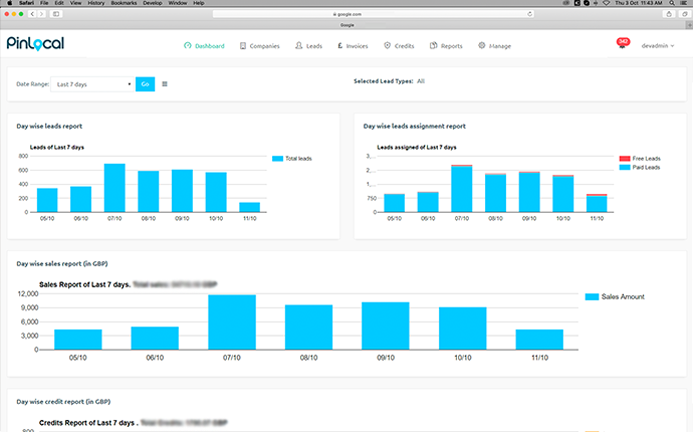
Task: Open the hamburger filter menu icon
Action: tap(165, 84)
